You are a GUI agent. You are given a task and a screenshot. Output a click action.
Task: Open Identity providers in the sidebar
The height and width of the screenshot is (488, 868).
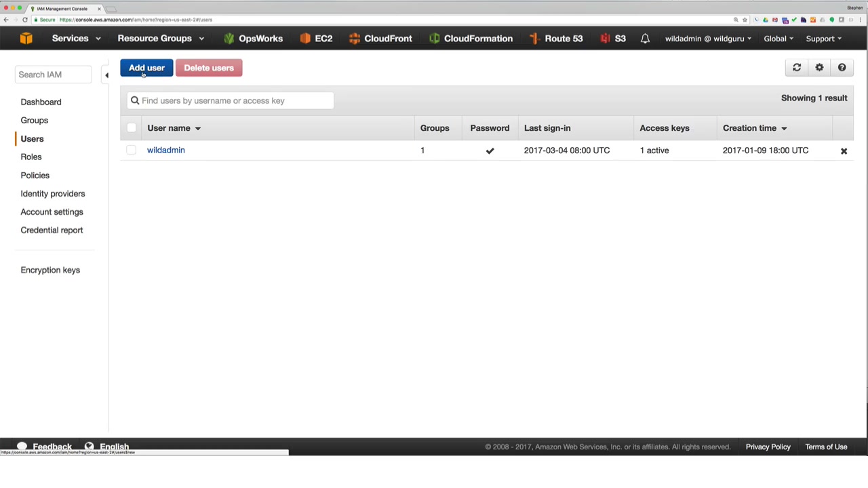tap(53, 194)
